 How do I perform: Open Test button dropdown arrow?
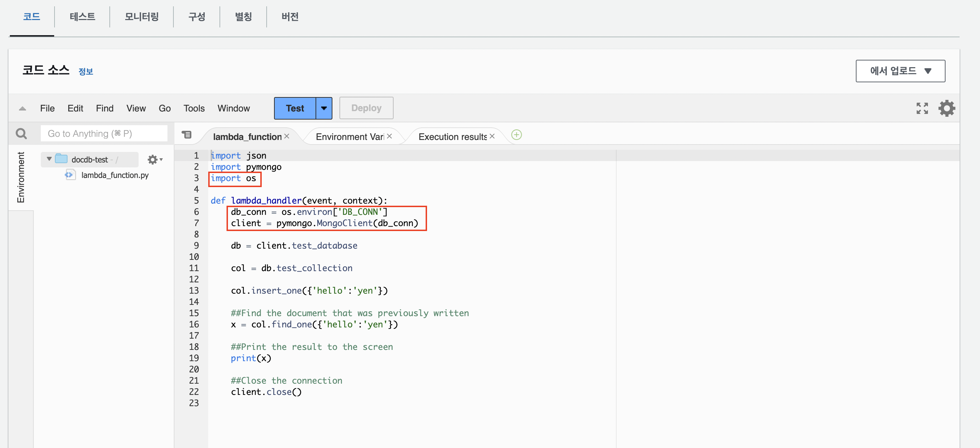pyautogui.click(x=324, y=108)
